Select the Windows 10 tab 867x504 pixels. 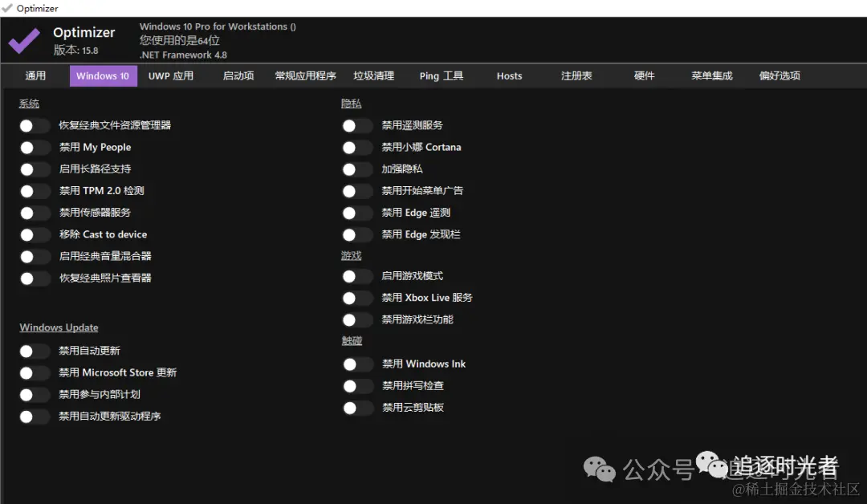pos(103,75)
